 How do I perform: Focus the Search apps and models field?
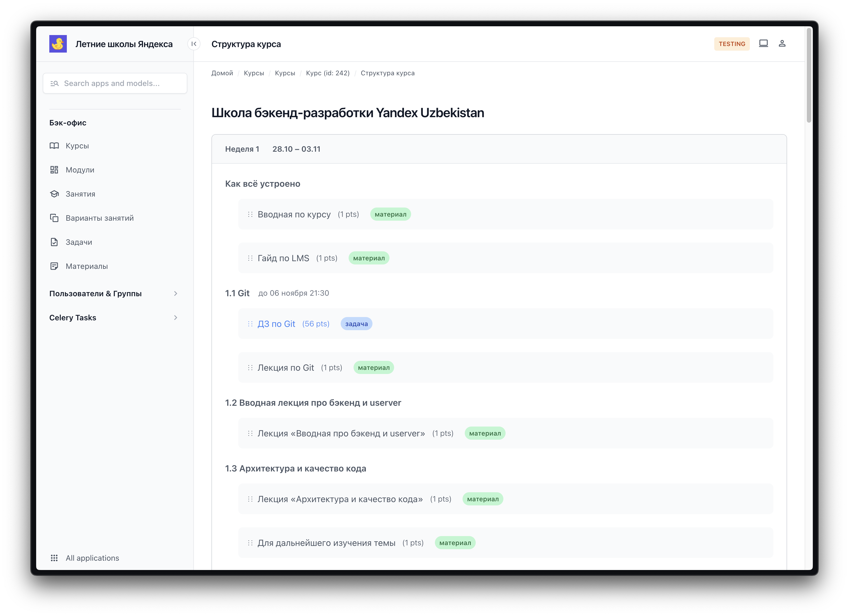tap(115, 84)
